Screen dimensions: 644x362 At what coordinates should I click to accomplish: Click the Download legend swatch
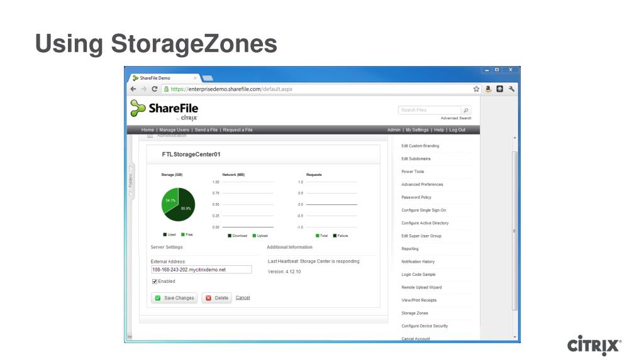pyautogui.click(x=230, y=236)
